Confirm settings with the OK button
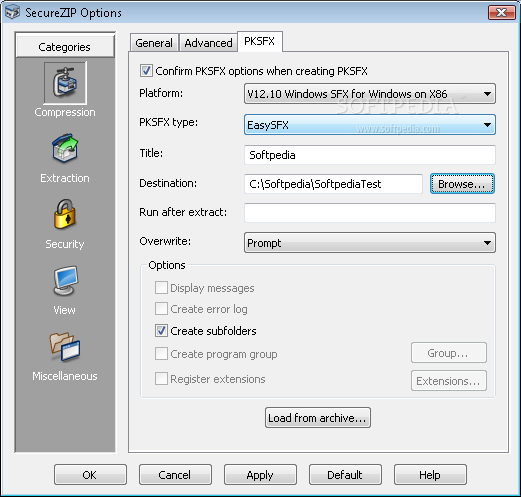 (90, 475)
